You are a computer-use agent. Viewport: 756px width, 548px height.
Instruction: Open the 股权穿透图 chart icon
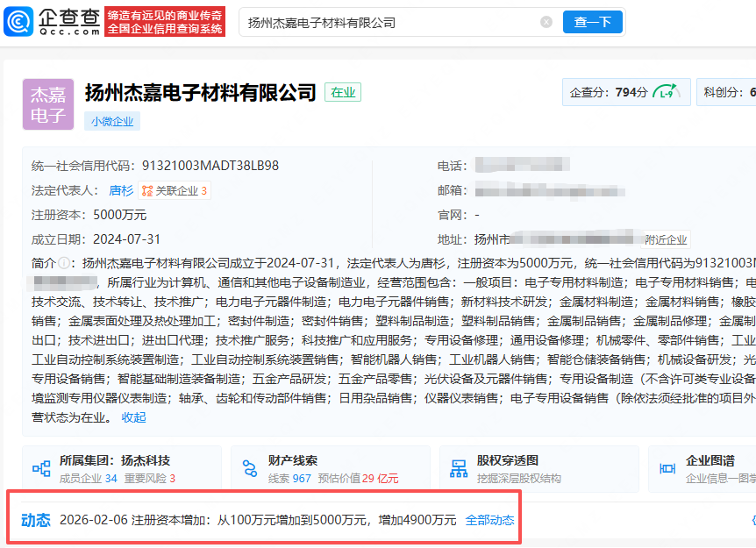pos(459,468)
